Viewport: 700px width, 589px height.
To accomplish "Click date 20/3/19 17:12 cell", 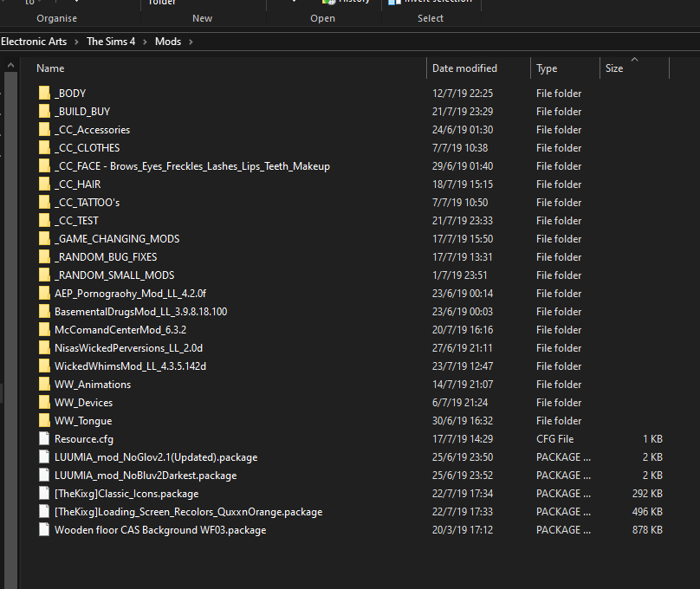I will (x=463, y=530).
